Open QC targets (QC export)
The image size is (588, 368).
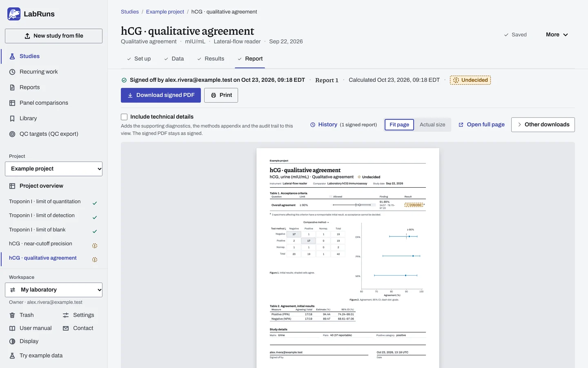(x=53, y=134)
